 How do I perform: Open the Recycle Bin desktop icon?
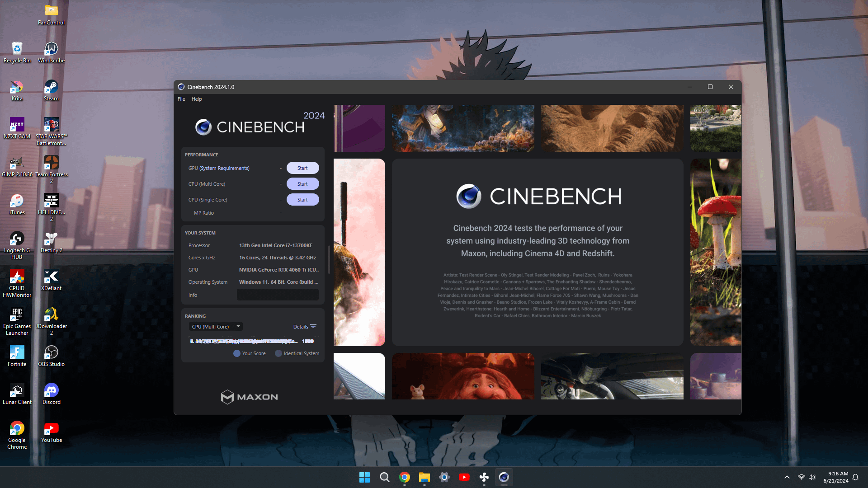tap(17, 52)
